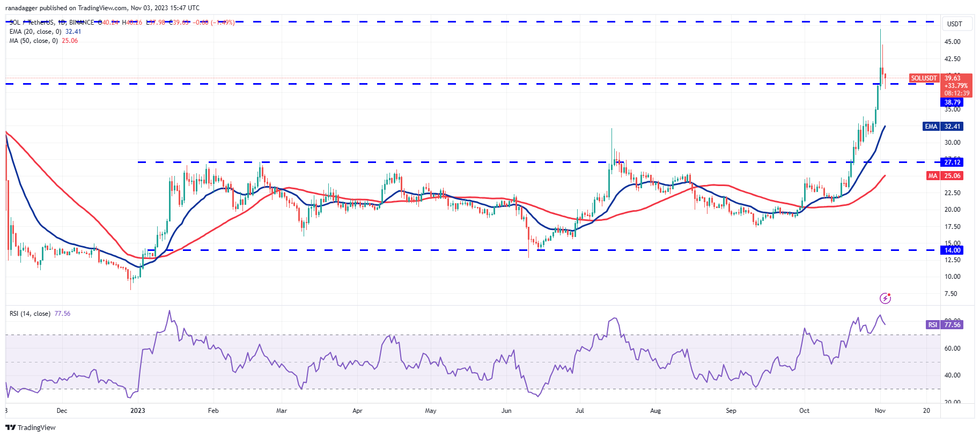Click the 2023 label on time axis
This screenshot has width=980, height=437.
[138, 411]
